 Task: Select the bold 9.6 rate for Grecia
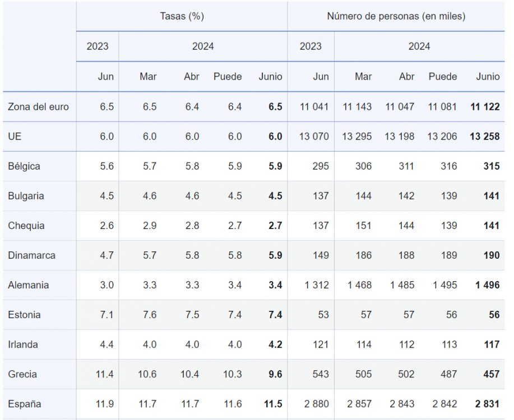tap(275, 374)
